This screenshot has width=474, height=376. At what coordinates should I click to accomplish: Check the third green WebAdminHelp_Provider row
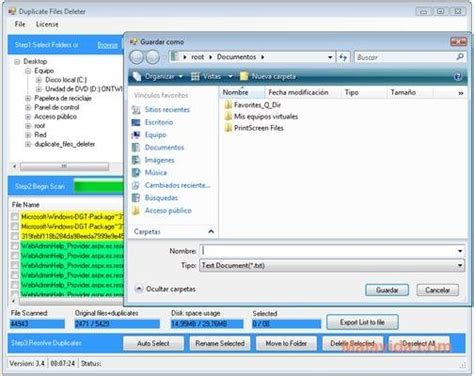(x=15, y=266)
